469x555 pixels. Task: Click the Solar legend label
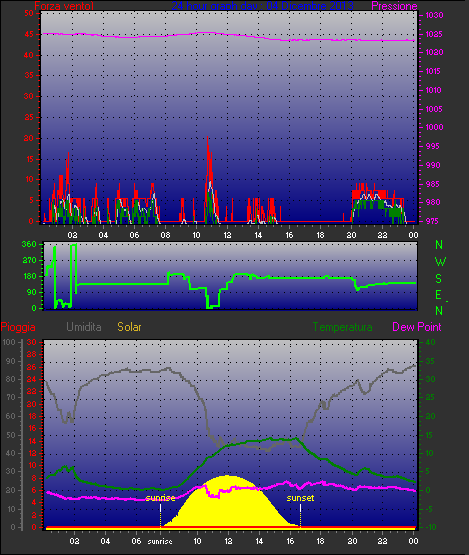tap(129, 327)
